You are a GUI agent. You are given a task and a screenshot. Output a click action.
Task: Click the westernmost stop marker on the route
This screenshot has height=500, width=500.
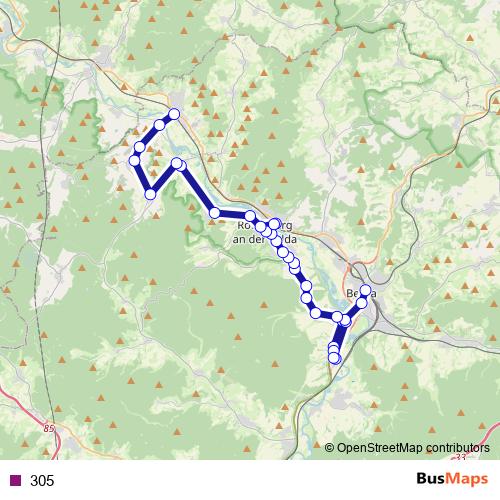pos(134,161)
